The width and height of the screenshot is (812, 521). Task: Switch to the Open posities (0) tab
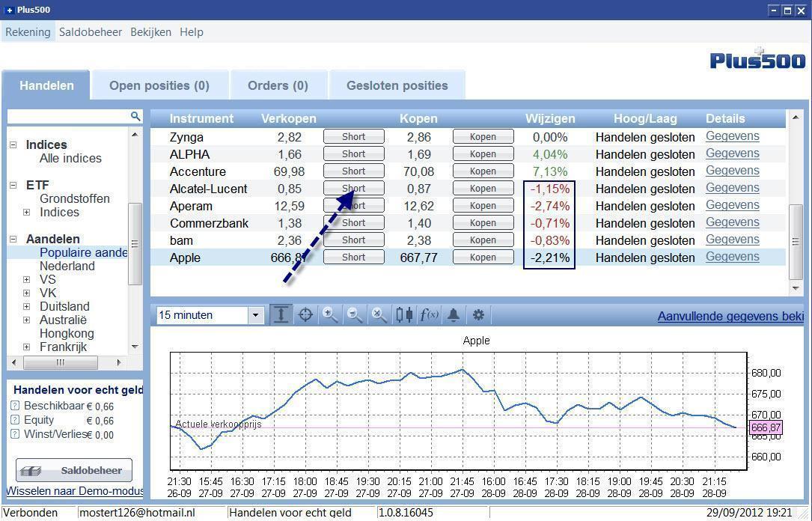click(159, 85)
